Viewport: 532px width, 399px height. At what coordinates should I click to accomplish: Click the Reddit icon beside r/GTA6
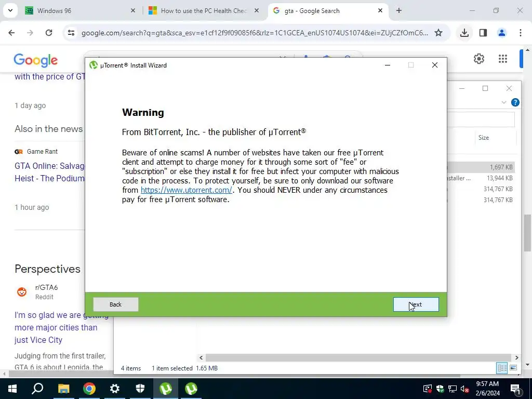point(22,292)
